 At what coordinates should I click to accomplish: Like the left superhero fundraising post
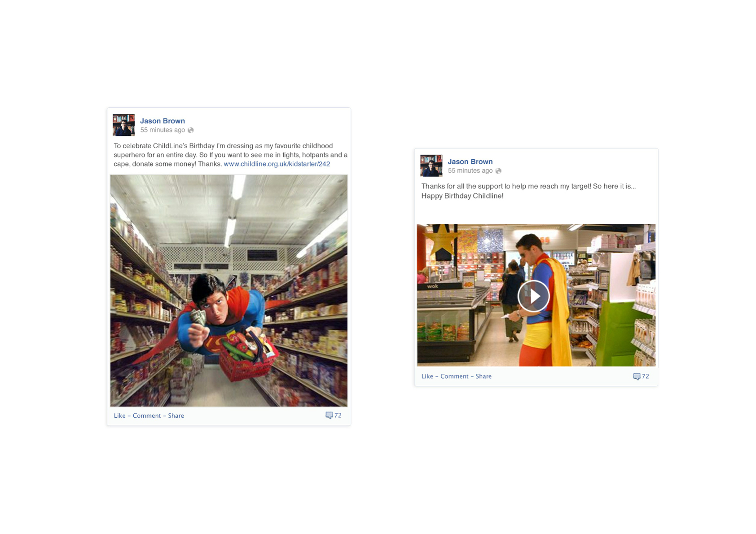(x=119, y=416)
